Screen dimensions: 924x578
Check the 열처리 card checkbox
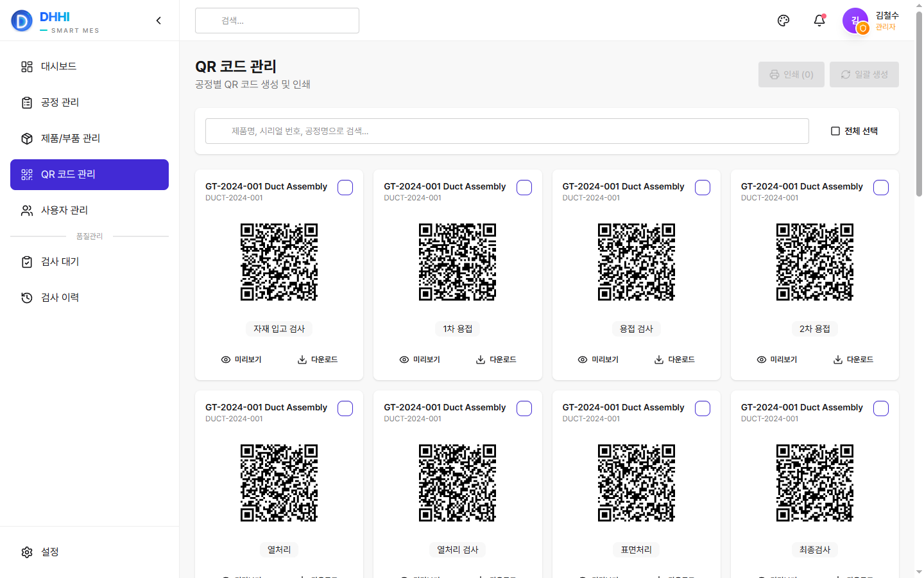coord(345,408)
